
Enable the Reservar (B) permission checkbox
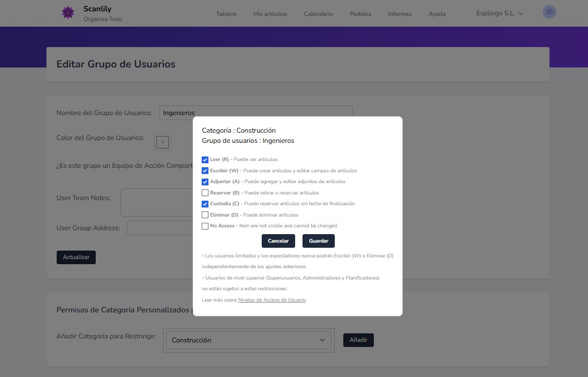click(205, 192)
